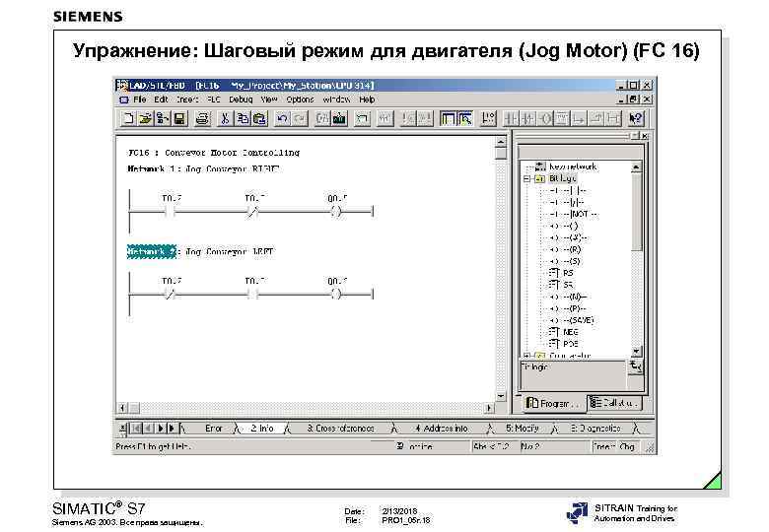Select the --(#)-- midline output element
The width and height of the screenshot is (769, 532).
[568, 237]
